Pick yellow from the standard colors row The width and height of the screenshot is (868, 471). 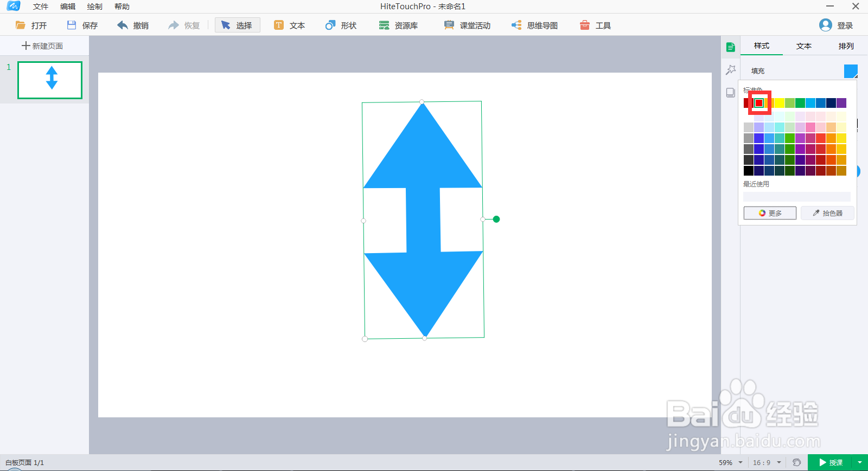(780, 103)
